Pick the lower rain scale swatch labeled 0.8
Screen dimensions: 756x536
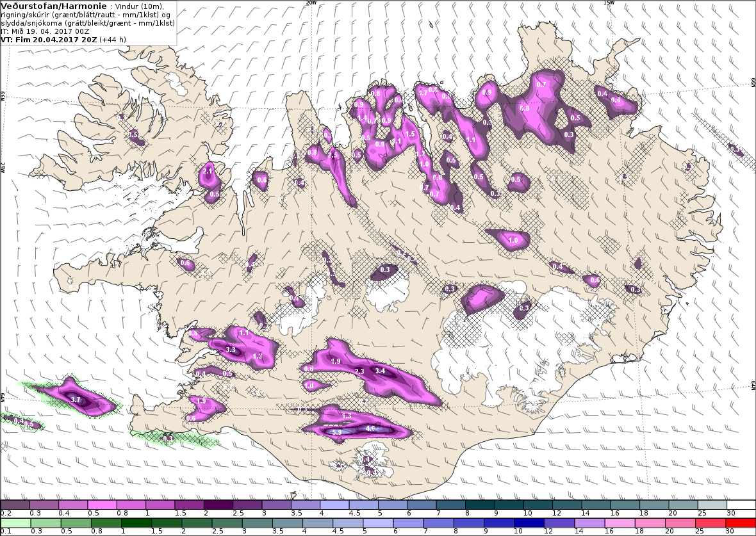(x=106, y=523)
